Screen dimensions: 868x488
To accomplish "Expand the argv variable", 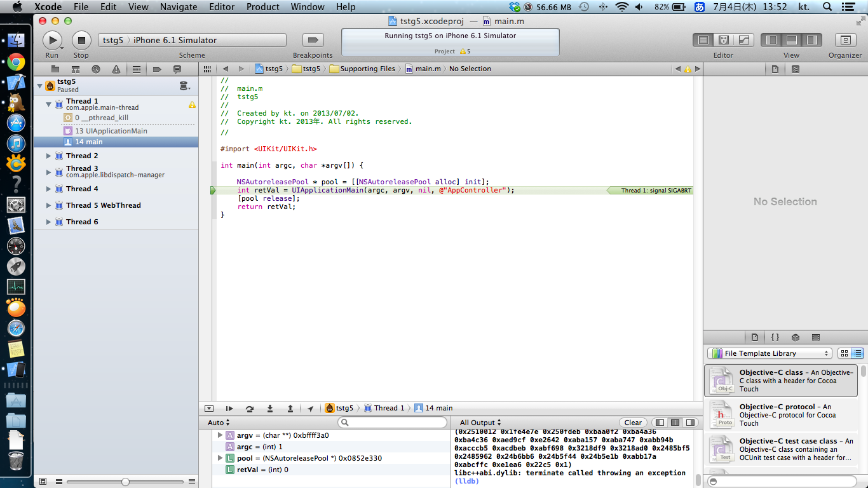I will (220, 435).
